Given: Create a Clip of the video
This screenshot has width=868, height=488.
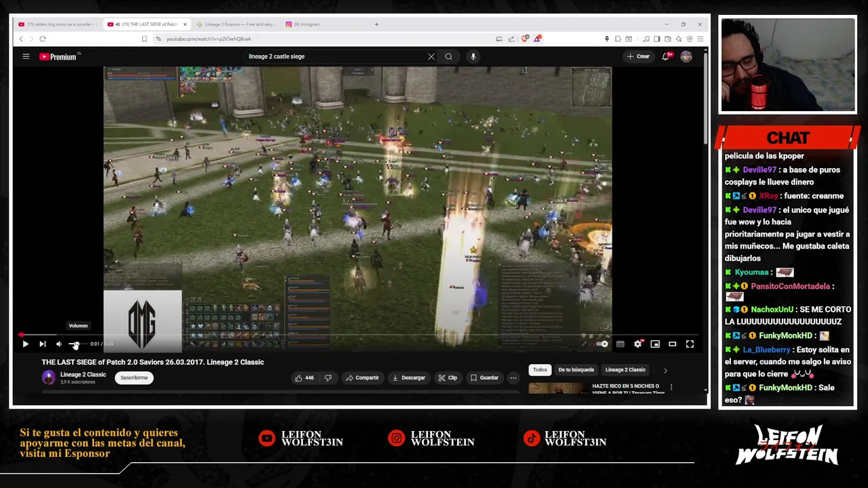Looking at the screenshot, I should point(448,378).
